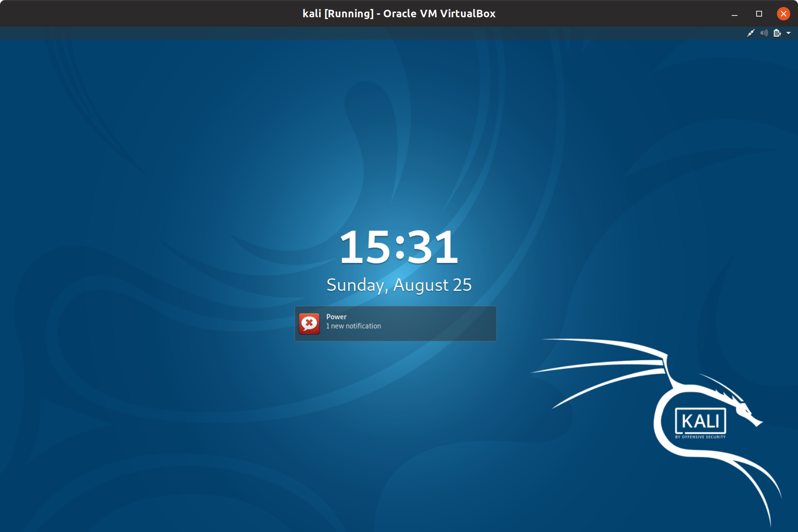798x532 pixels.
Task: Expand the system menu dropdown arrow
Action: coord(789,33)
